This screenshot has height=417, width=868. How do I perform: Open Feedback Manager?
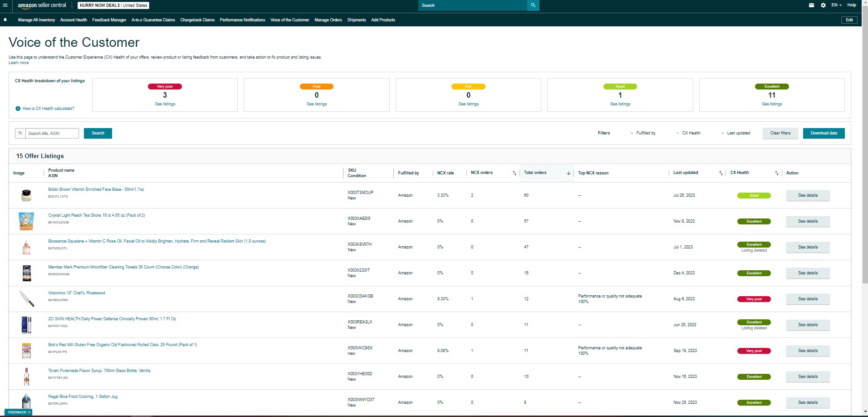[x=109, y=20]
